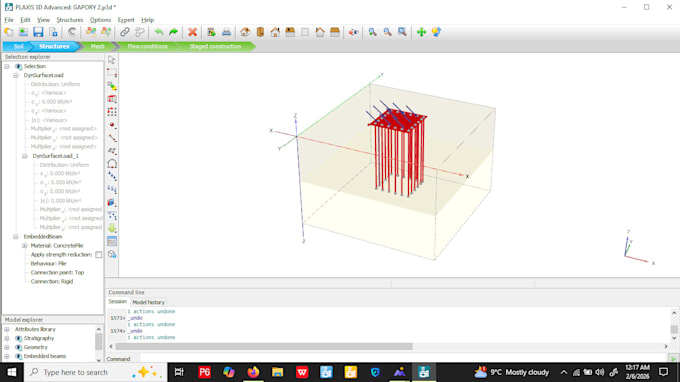This screenshot has height=382, width=680.
Task: Click the command line horizontal scrollbar
Action: (264, 346)
